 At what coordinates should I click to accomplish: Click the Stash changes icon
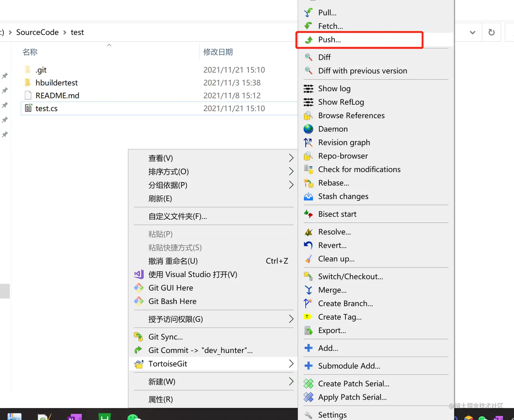point(308,196)
